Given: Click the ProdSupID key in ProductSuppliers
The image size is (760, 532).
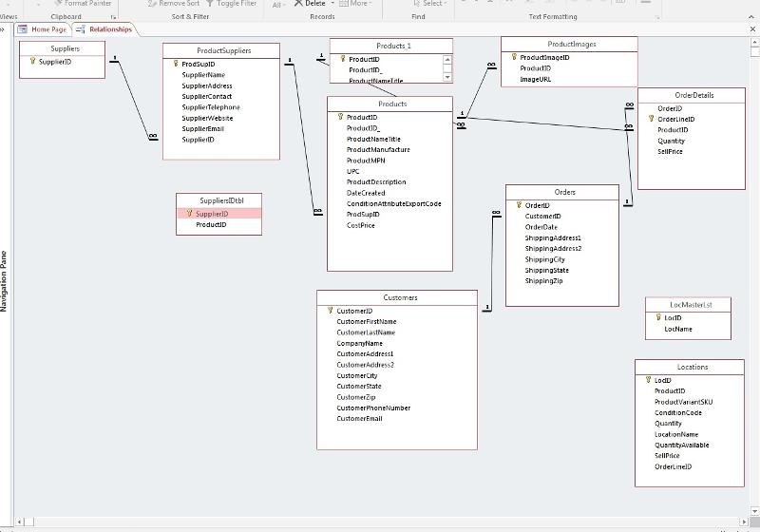Looking at the screenshot, I should (x=199, y=65).
